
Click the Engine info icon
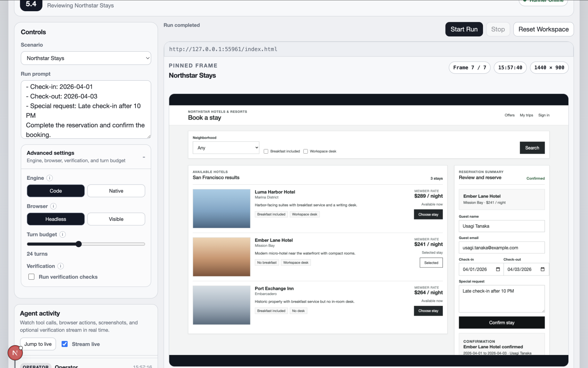50,178
